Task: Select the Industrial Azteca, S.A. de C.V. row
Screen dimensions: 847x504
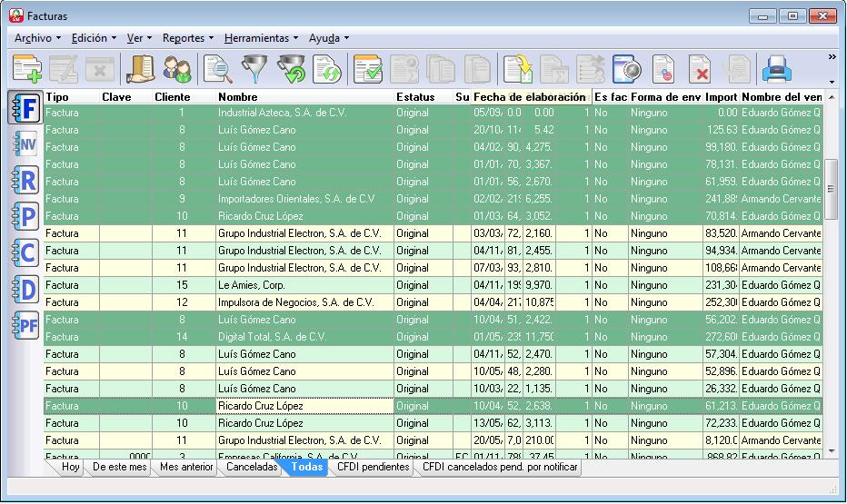Action: [433, 113]
